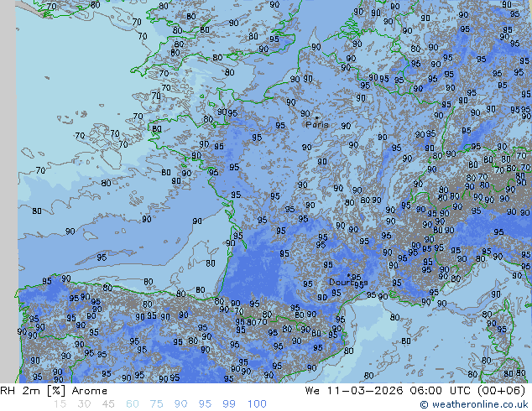Click legend value 75
The height and width of the screenshot is (411, 532).
coord(156,404)
